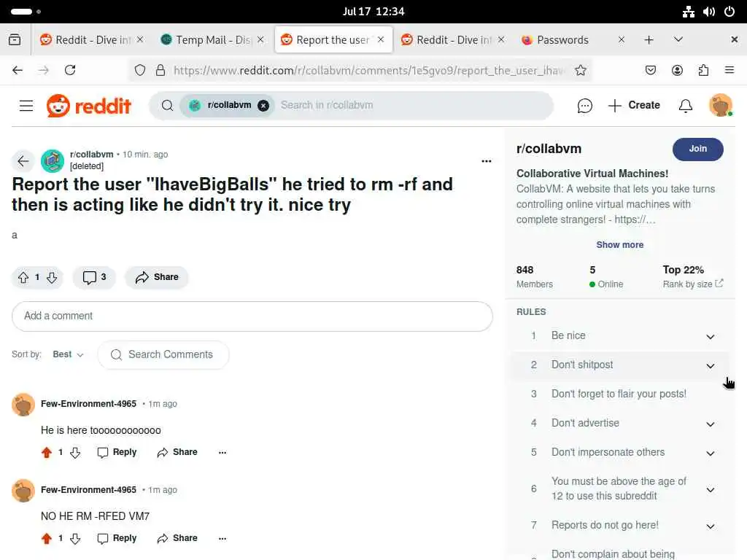Click the "Add a comment" field

[x=252, y=316]
